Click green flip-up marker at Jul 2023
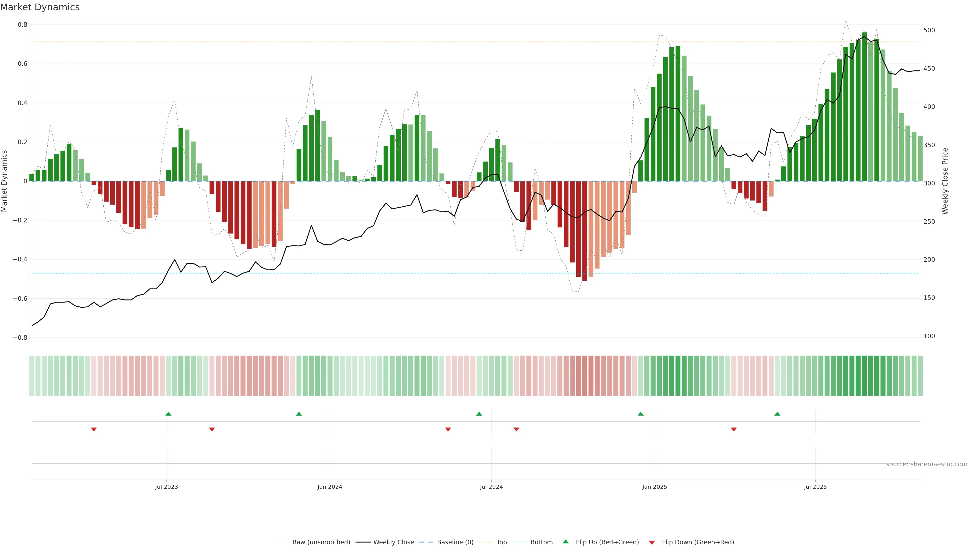Screen dimensions: 980x551 click(x=168, y=414)
